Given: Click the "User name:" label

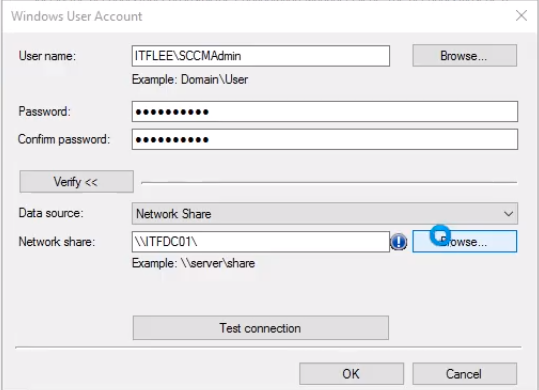Looking at the screenshot, I should click(x=47, y=56).
